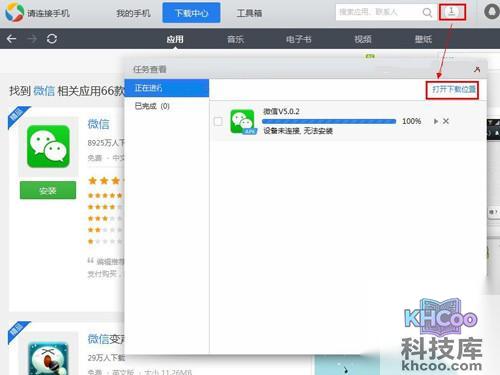Click the 请连接手机 label
The width and height of the screenshot is (500, 375).
[x=48, y=13]
